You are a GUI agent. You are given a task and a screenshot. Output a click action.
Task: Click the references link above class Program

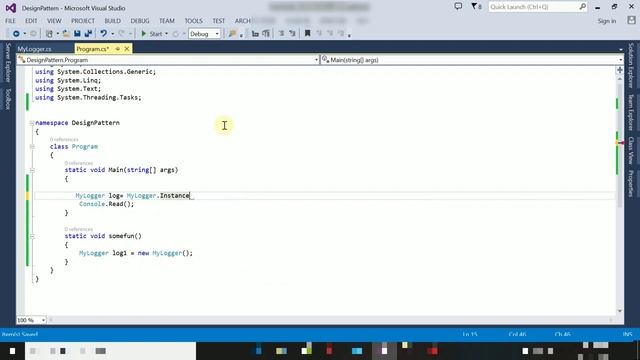pyautogui.click(x=64, y=140)
